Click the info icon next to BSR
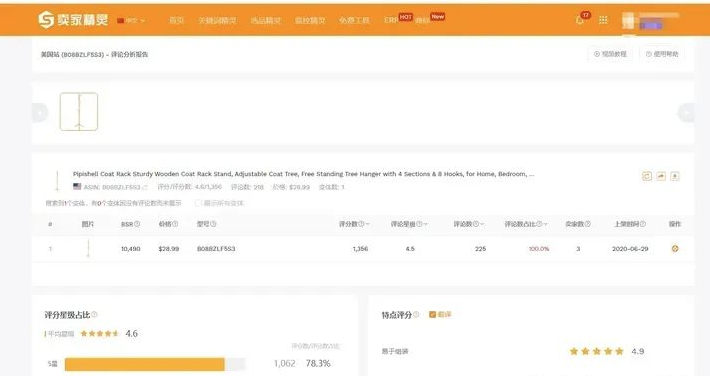710x376 pixels. click(137, 224)
